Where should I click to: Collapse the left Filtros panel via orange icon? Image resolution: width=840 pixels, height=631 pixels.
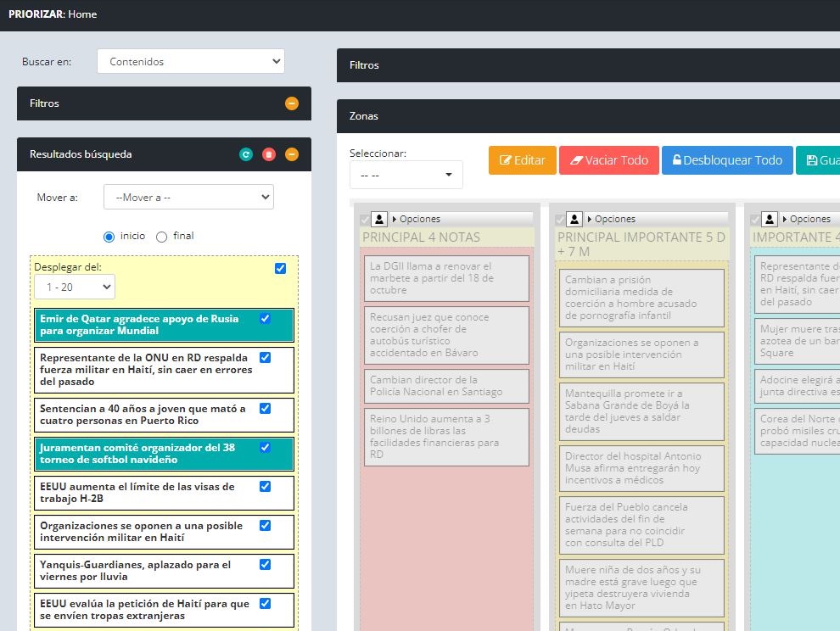tap(291, 103)
